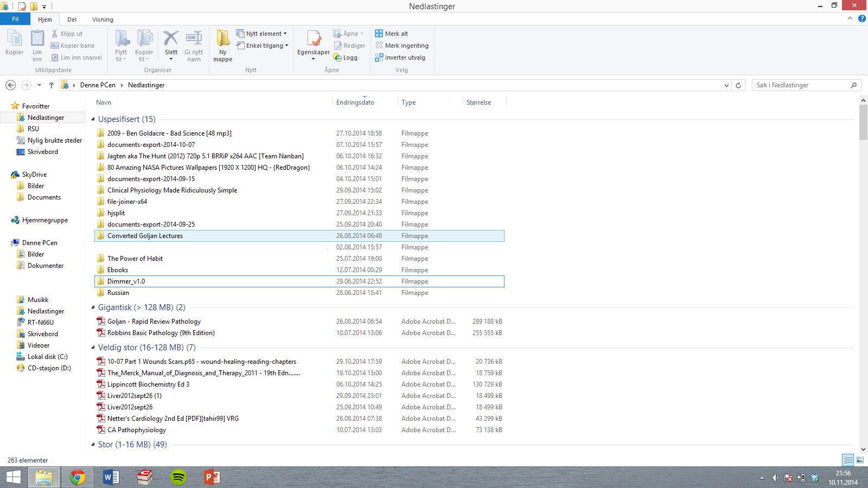868x488 pixels.
Task: Go back with the back arrow
Action: [10, 85]
